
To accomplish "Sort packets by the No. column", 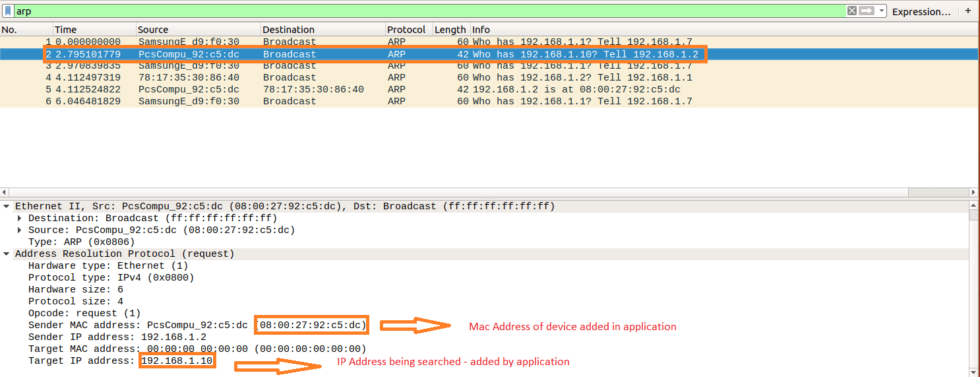I will point(26,30).
